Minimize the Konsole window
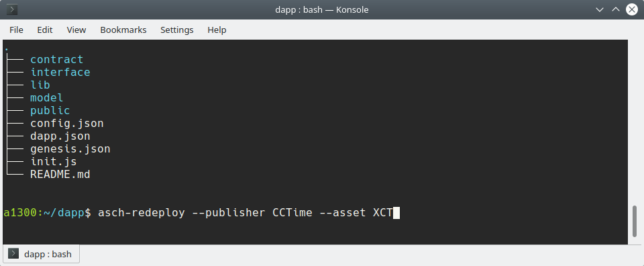The height and width of the screenshot is (266, 644). [599, 9]
